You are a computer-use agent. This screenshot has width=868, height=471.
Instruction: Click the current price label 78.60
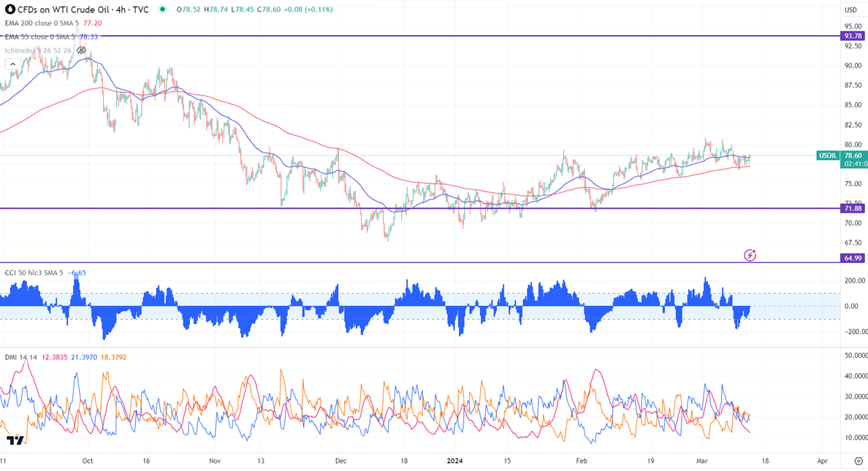pyautogui.click(x=853, y=156)
